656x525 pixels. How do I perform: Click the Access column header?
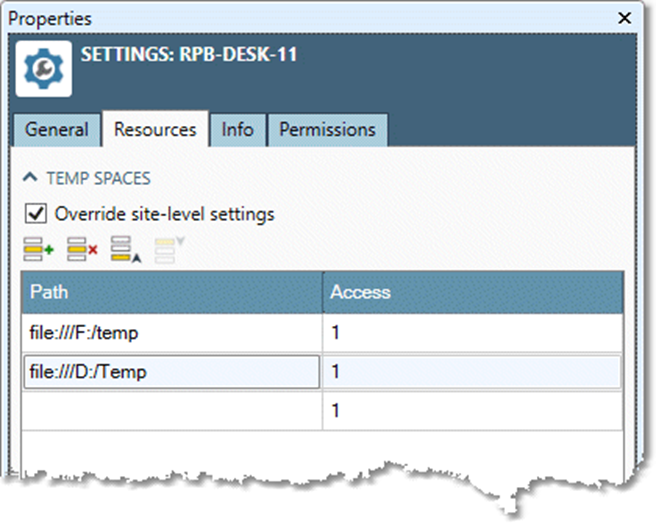tap(472, 292)
